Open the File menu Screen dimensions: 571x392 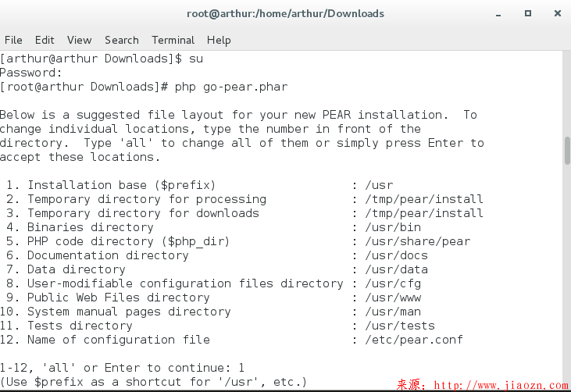(x=13, y=40)
